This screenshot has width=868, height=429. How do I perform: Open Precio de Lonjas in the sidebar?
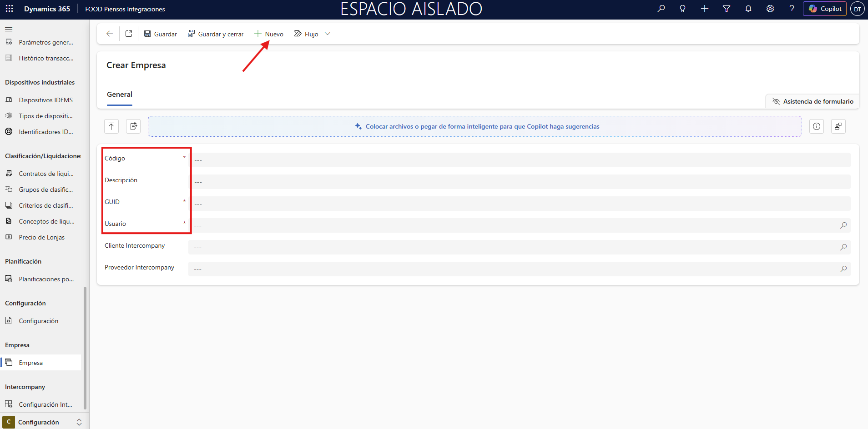click(x=41, y=237)
